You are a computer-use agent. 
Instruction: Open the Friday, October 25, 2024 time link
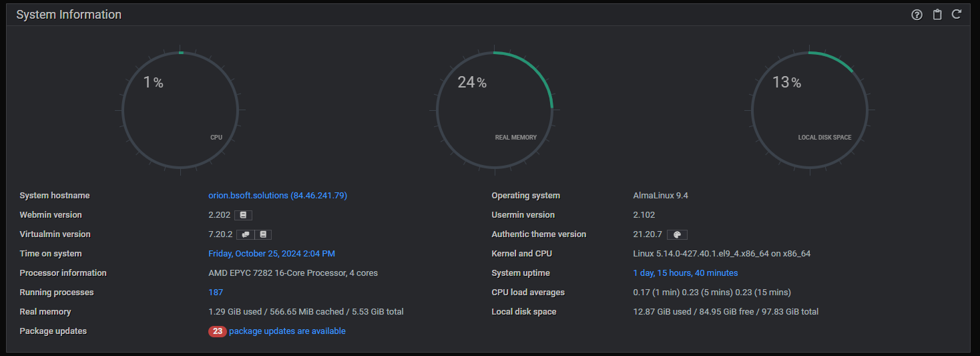coord(272,254)
